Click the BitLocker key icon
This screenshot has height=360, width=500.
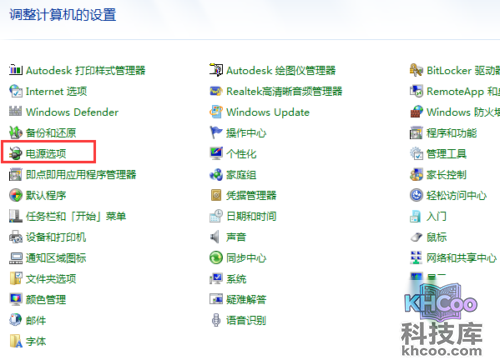pyautogui.click(x=416, y=70)
